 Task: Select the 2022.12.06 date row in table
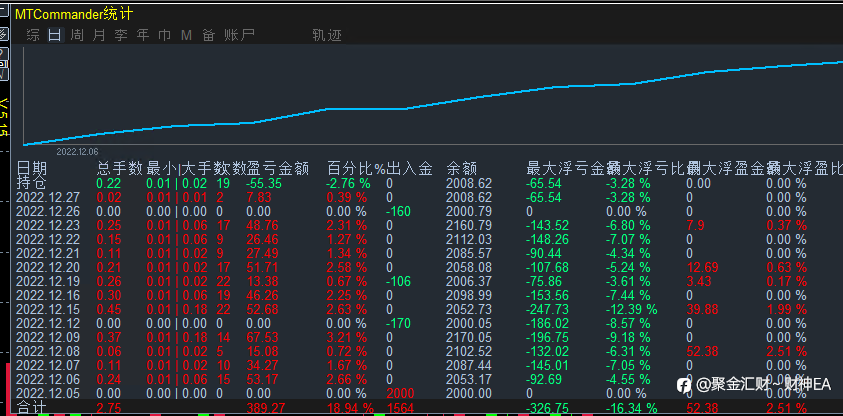(48, 379)
